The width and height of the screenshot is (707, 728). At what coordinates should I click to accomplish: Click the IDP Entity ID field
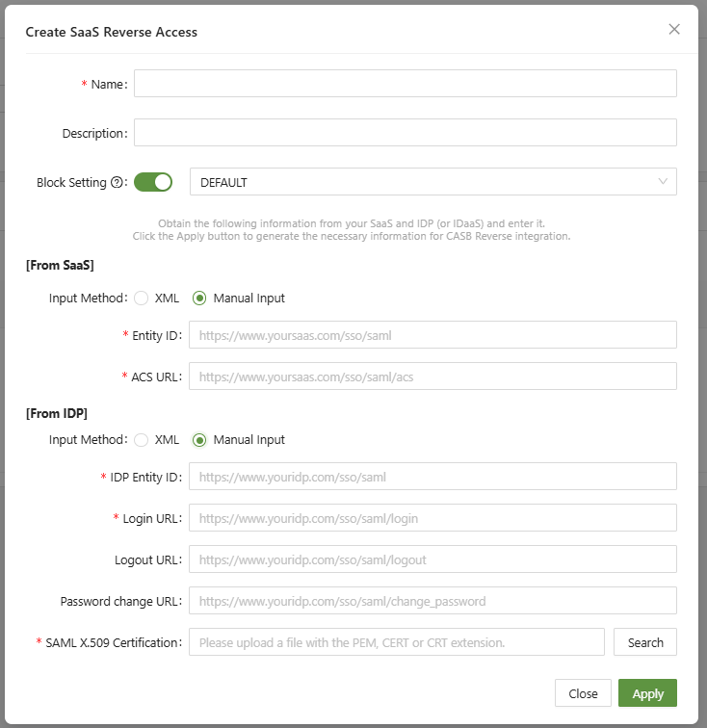[x=432, y=477]
